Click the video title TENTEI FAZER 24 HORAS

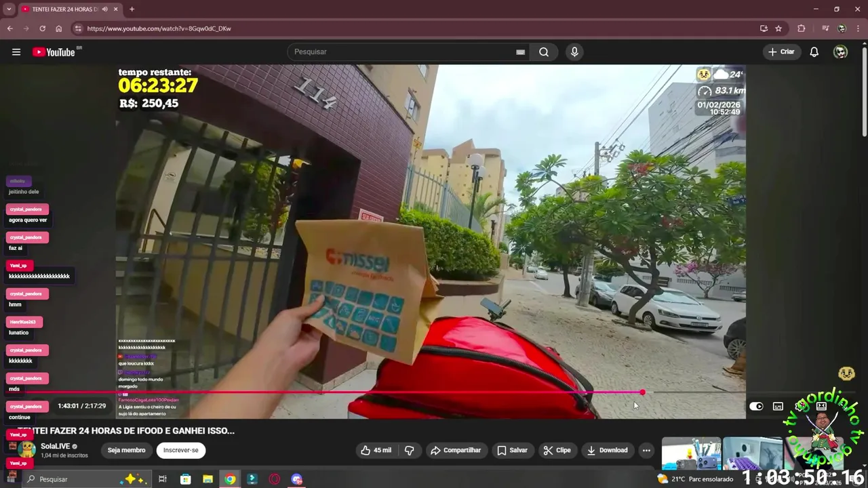[125, 430]
